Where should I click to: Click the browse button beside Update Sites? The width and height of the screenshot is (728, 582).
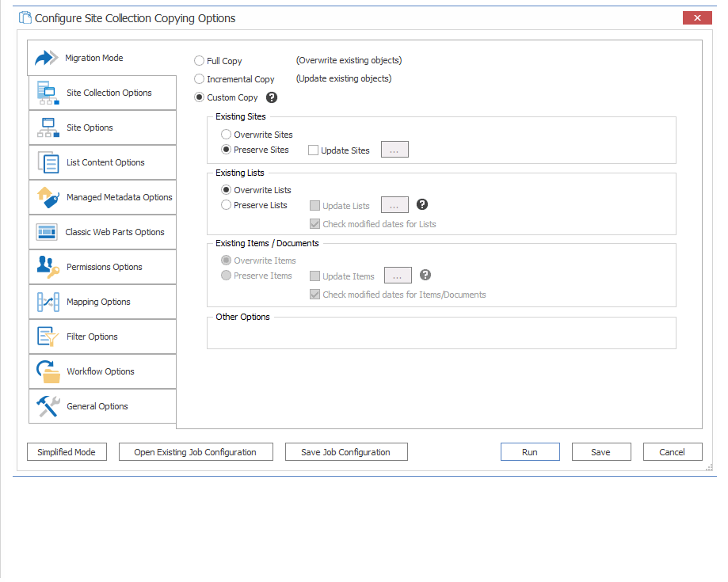[x=394, y=149]
